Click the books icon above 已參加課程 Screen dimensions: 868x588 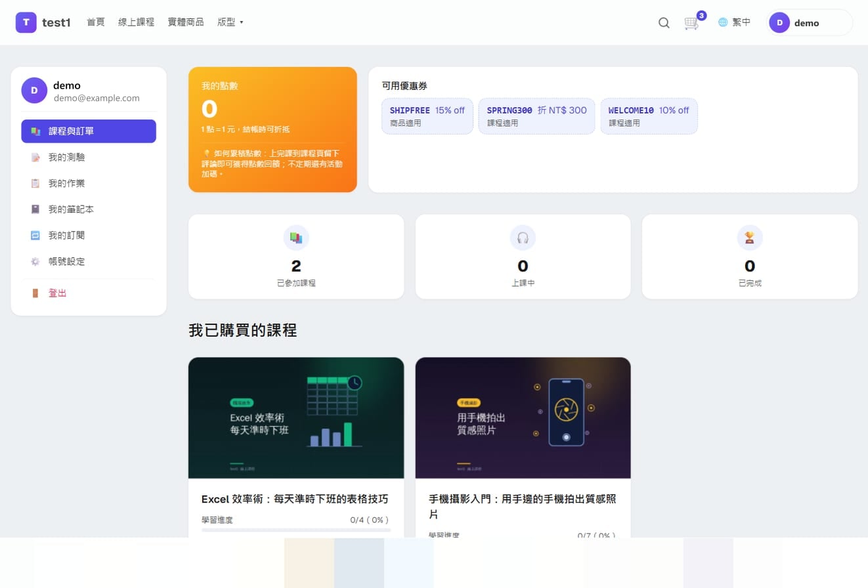point(296,238)
